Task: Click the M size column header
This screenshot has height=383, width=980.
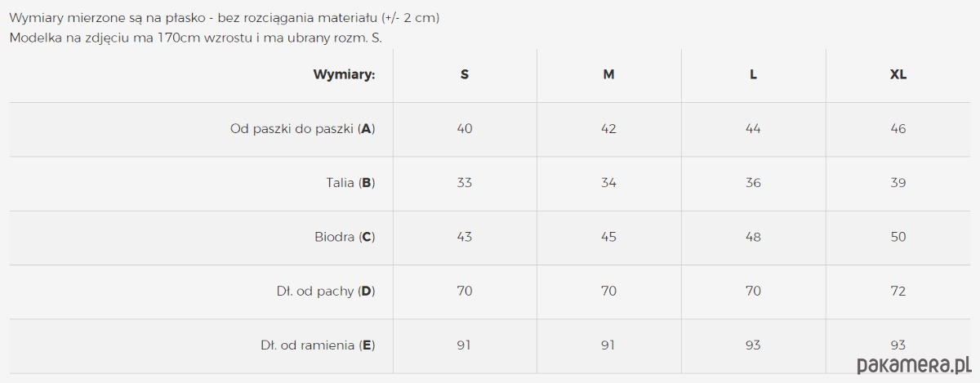Action: click(608, 74)
